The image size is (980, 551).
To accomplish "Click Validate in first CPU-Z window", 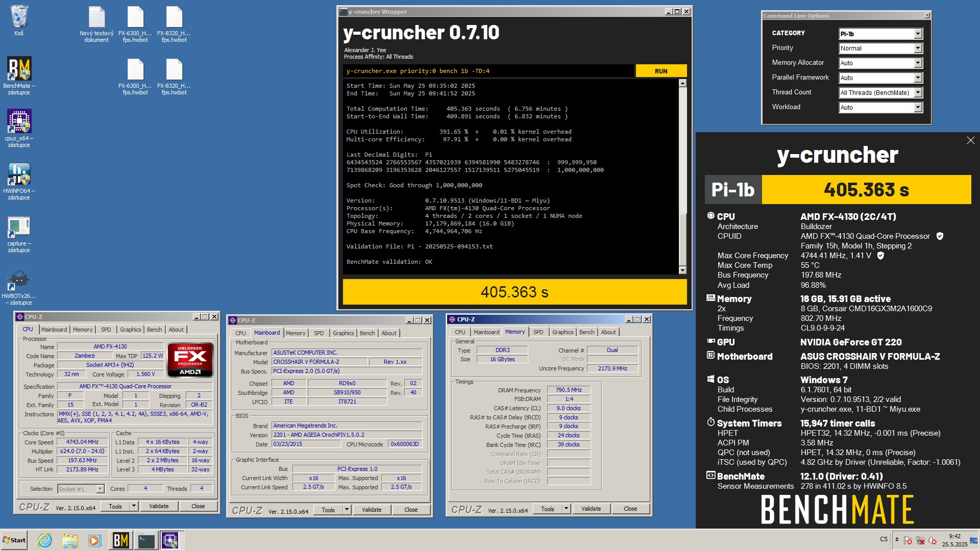I will [159, 506].
